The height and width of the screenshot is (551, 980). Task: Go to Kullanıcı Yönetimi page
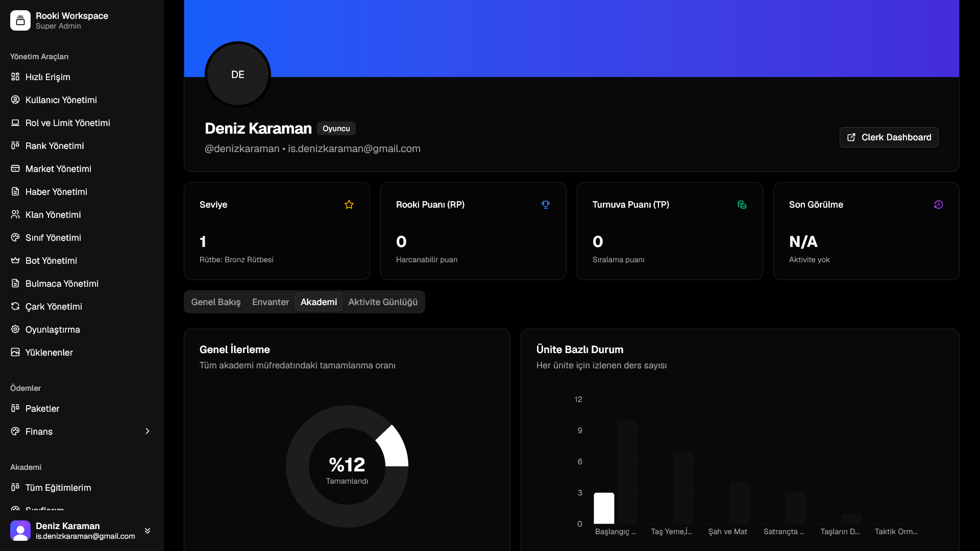(82, 99)
